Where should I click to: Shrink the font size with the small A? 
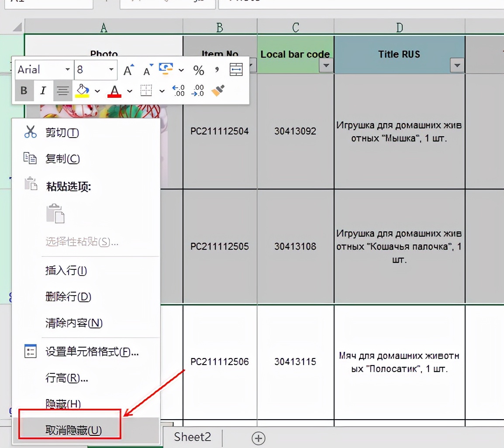tap(148, 70)
